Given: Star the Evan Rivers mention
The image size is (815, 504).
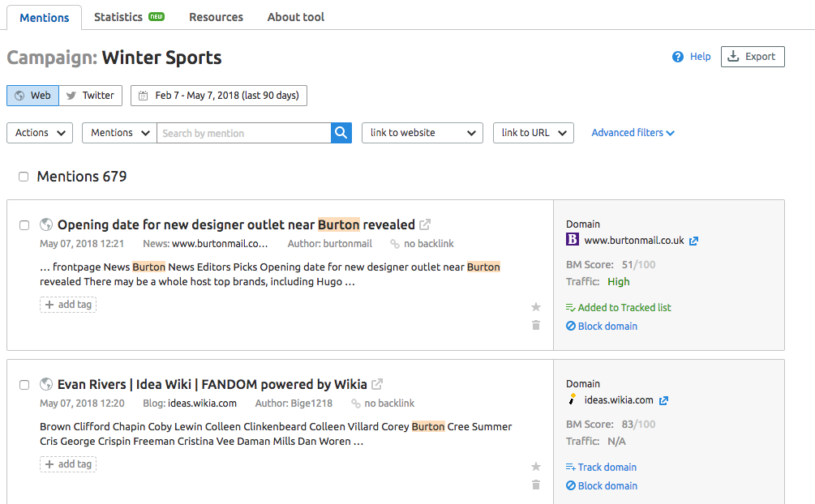Looking at the screenshot, I should [536, 467].
